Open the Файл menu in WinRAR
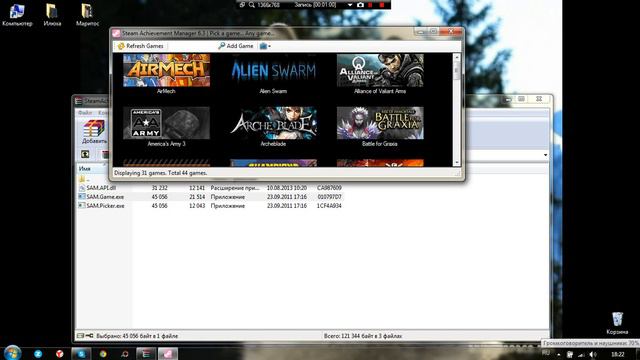The image size is (640, 360). (85, 112)
